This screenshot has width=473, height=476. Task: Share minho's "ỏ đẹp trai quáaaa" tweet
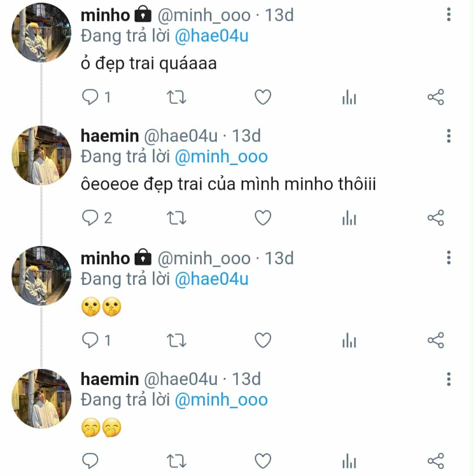coord(435,97)
